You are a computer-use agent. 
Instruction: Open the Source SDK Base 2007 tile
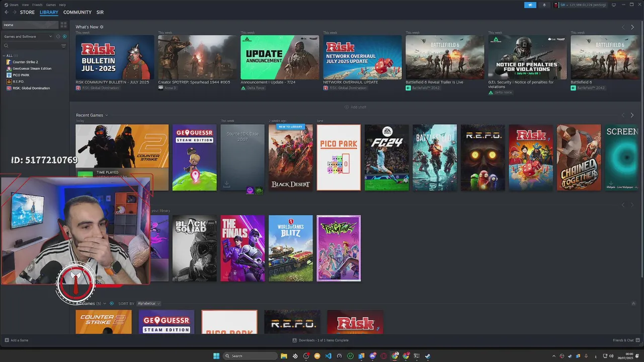243,157
